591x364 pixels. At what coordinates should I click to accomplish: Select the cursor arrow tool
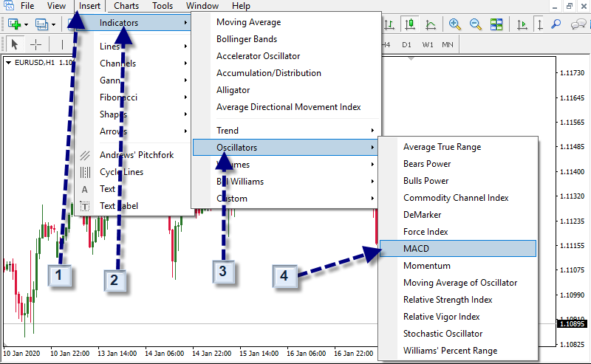point(15,44)
